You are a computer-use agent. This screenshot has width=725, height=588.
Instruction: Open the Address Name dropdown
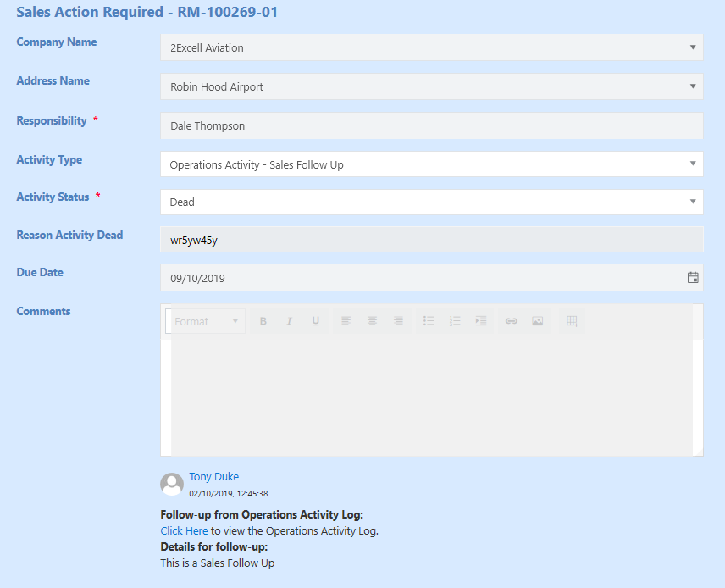693,86
